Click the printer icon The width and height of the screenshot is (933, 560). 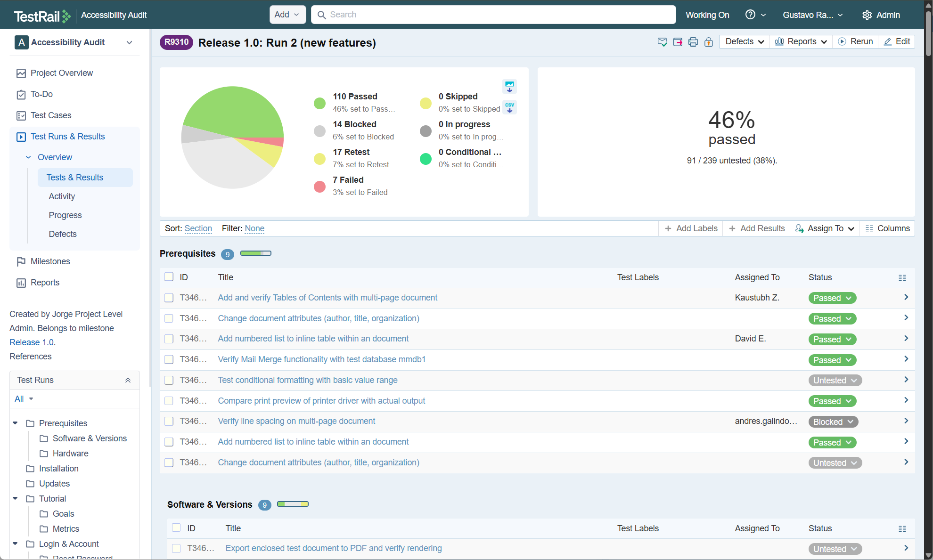click(693, 42)
